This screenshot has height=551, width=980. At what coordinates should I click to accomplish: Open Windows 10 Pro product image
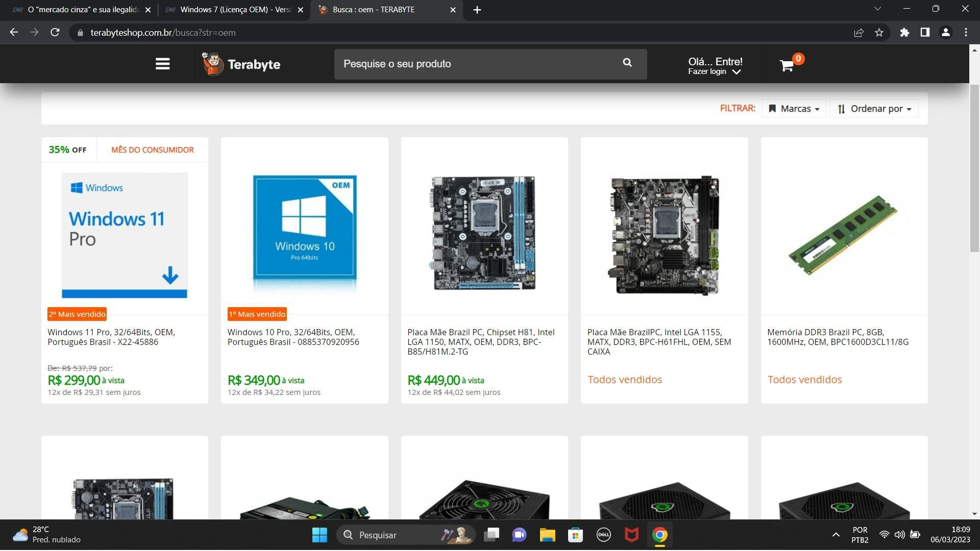click(x=305, y=235)
